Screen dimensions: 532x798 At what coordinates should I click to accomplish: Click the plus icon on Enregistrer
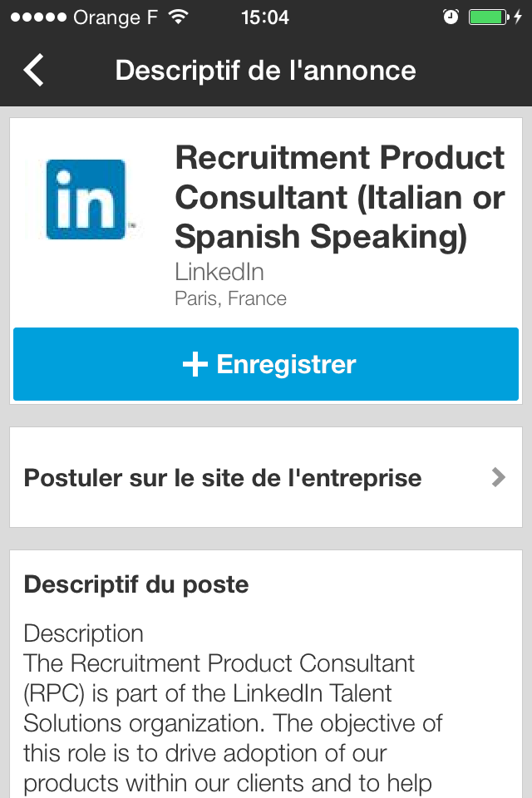point(195,364)
